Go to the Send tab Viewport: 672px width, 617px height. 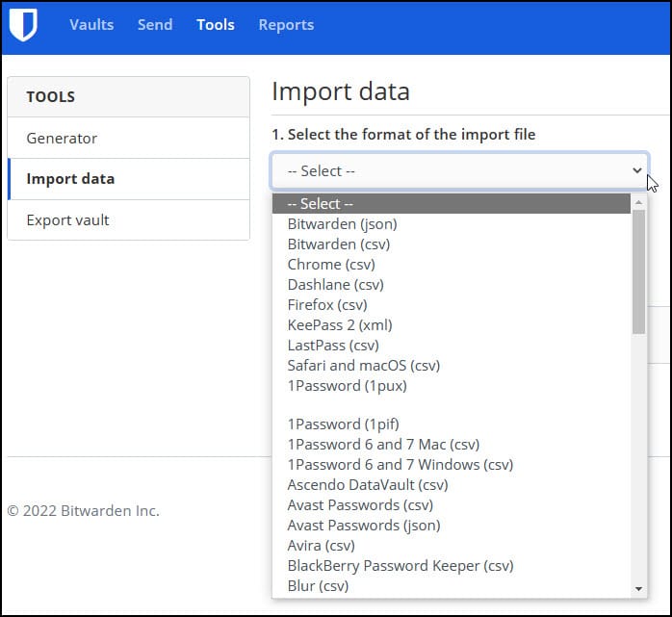point(155,25)
